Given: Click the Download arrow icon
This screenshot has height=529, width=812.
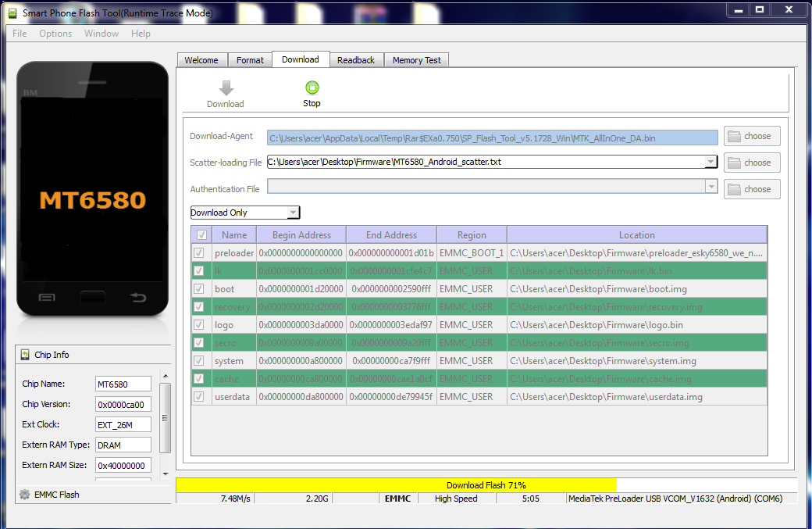Looking at the screenshot, I should click(x=226, y=88).
